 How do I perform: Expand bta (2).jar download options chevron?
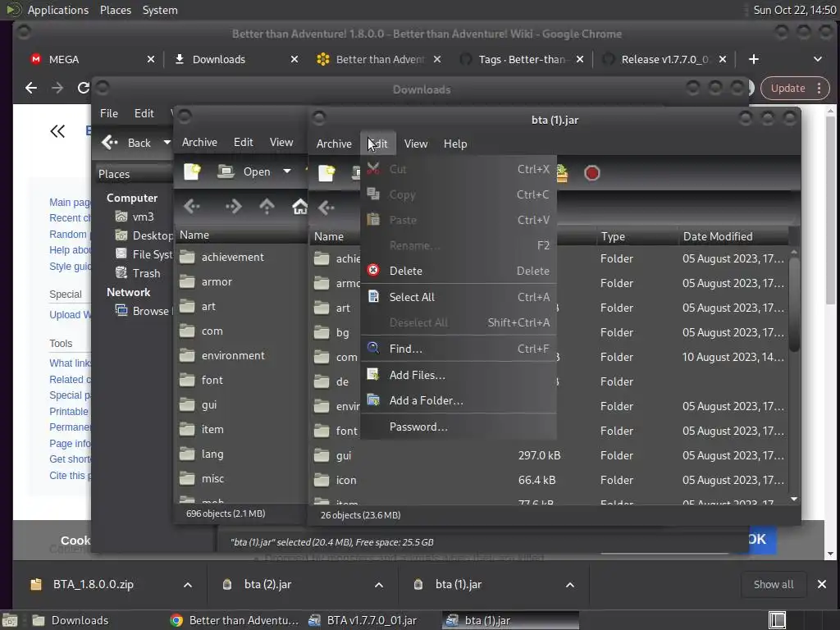click(379, 585)
